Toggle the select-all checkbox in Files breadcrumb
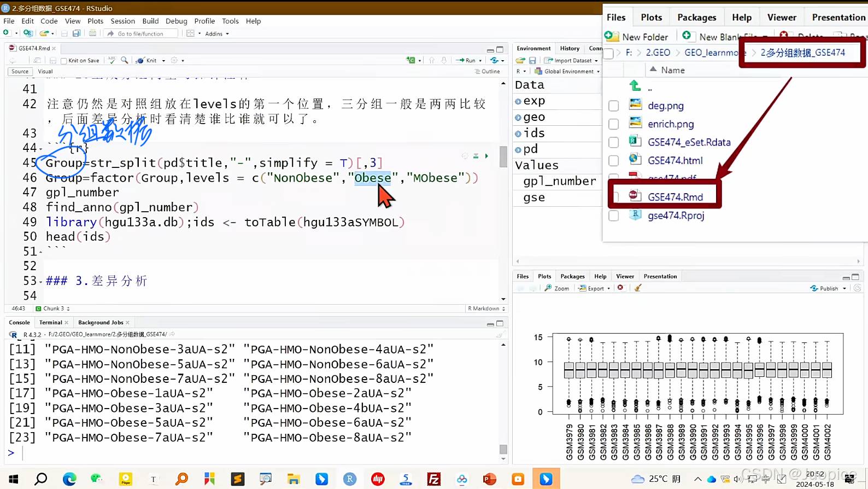The width and height of the screenshot is (868, 489). coord(608,53)
